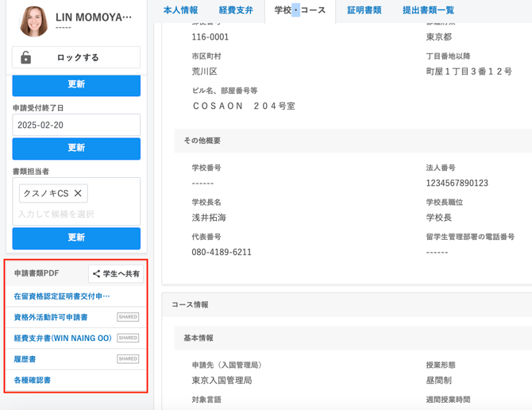Remove the クスノキCS chip with X
Image resolution: width=532 pixels, height=410 pixels.
click(x=78, y=193)
